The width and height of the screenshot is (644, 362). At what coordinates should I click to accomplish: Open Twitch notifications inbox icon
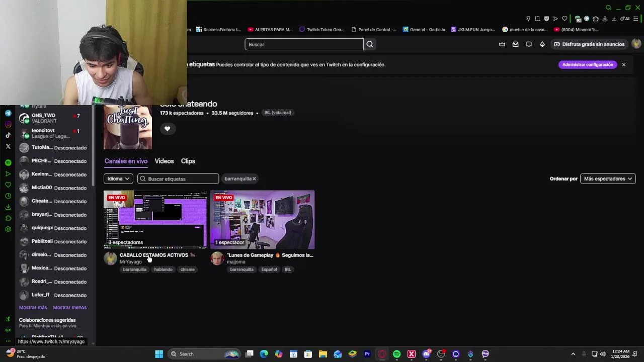[515, 44]
